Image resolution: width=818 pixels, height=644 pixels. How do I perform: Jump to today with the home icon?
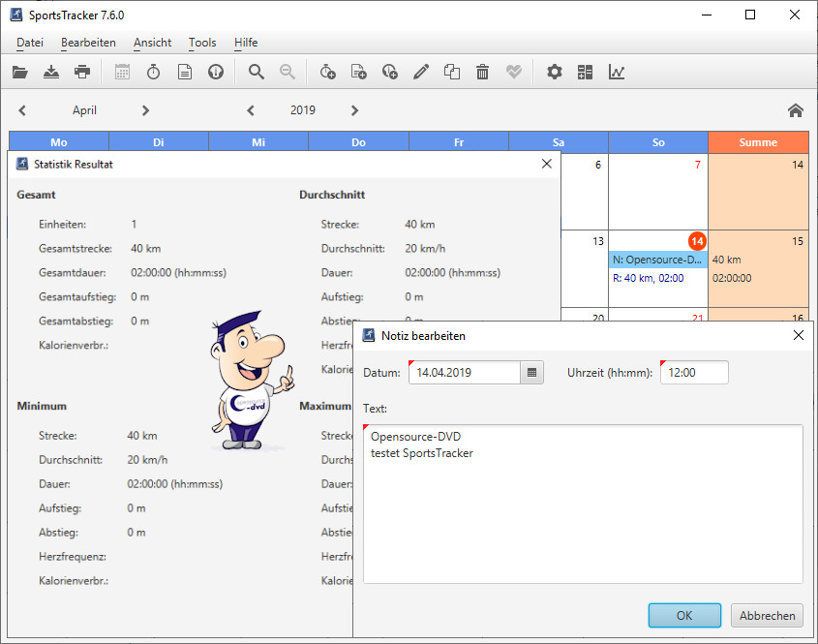tap(796, 110)
